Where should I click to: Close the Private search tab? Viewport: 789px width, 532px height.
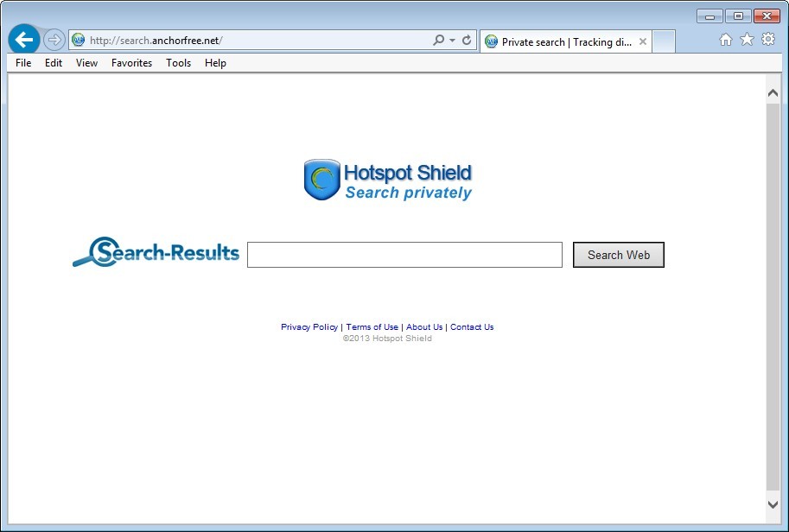(643, 41)
